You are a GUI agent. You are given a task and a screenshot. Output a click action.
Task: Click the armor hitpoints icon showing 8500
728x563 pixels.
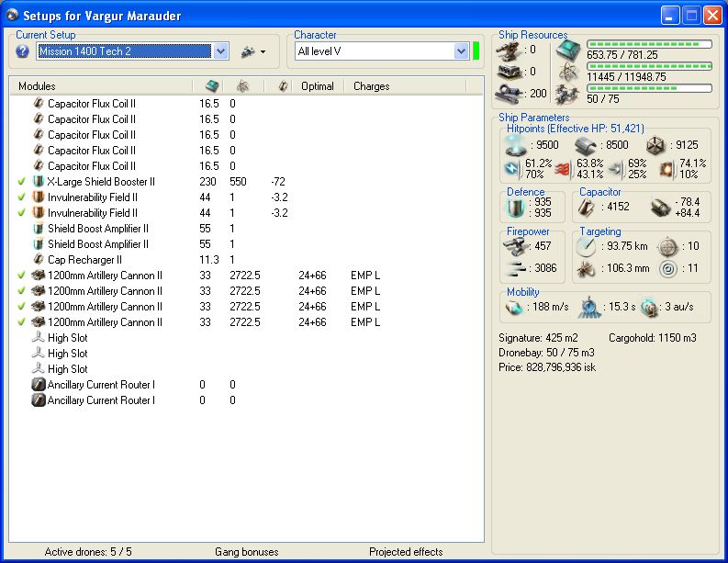coord(586,146)
